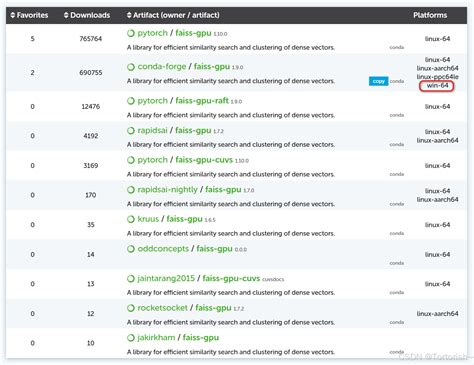
Task: Click the circle icon beside conda-forge / faiss-gpu
Action: pyautogui.click(x=131, y=67)
